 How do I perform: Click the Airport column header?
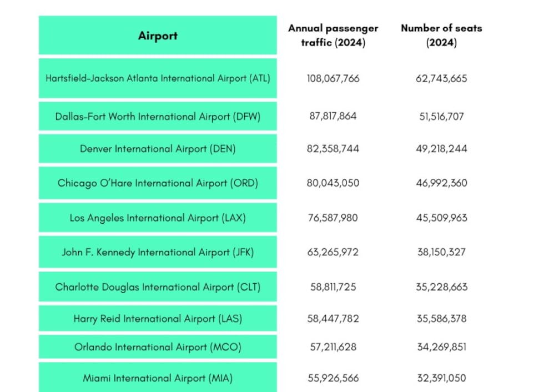point(158,36)
